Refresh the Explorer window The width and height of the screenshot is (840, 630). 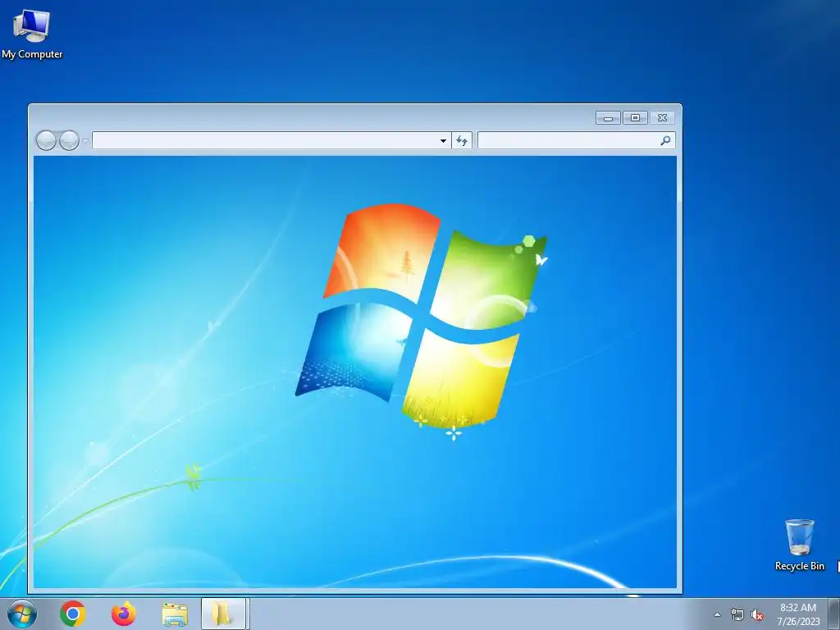(462, 141)
